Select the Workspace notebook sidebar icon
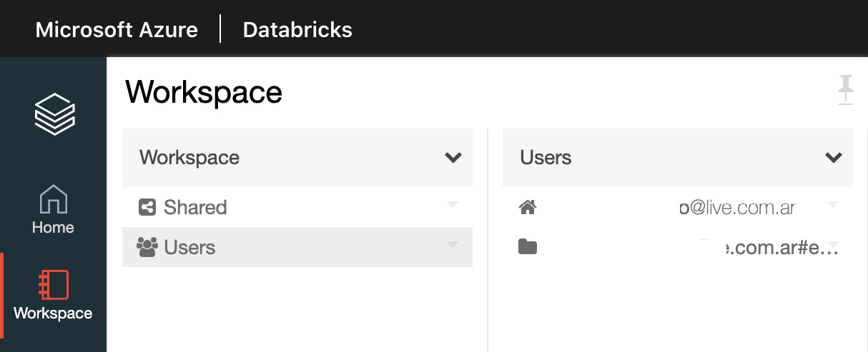 [x=53, y=295]
